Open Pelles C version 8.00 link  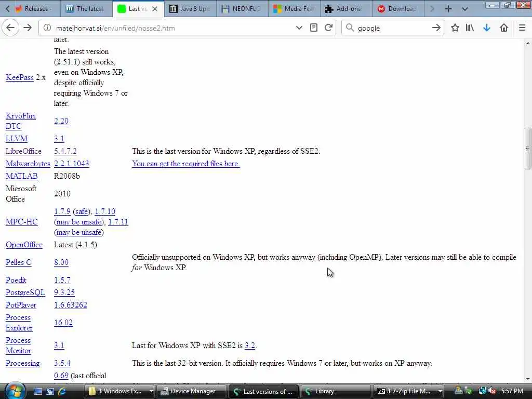pyautogui.click(x=61, y=262)
